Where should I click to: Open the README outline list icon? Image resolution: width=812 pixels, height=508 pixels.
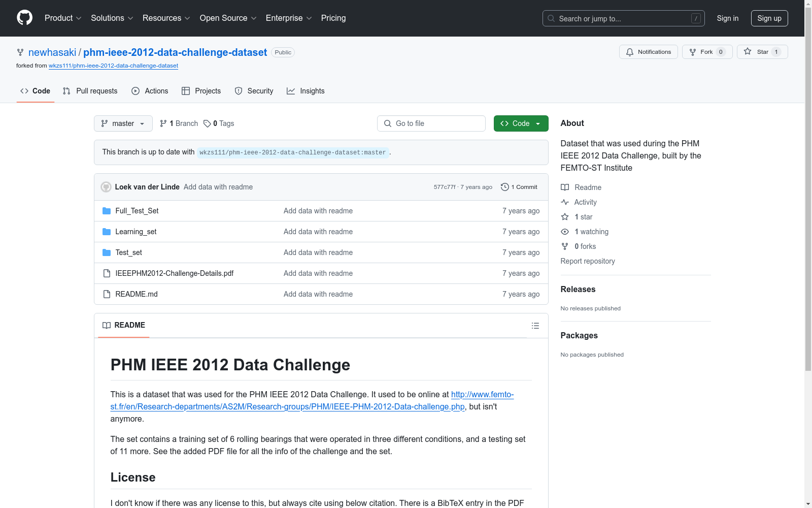pyautogui.click(x=535, y=326)
